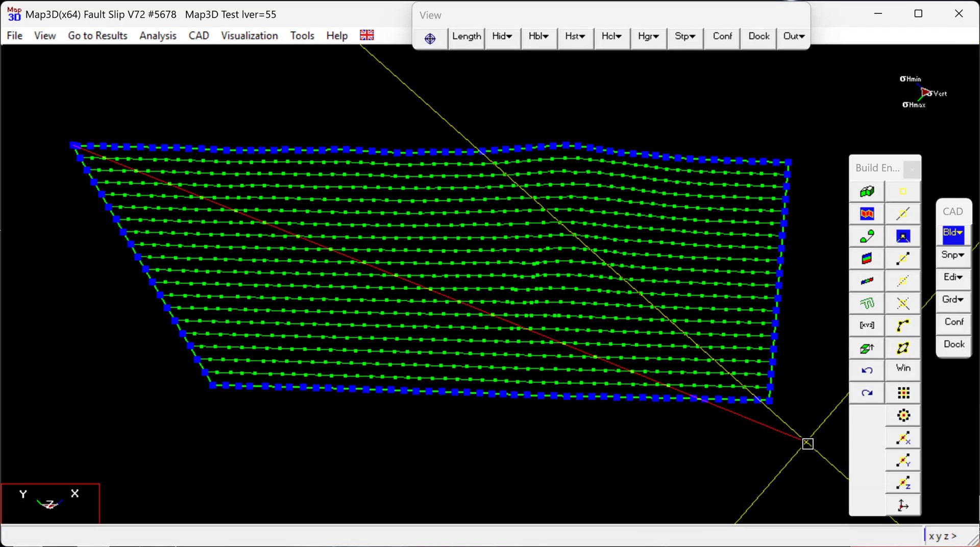The width and height of the screenshot is (980, 547).
Task: Open the Out dropdown in View toolbar
Action: (x=794, y=36)
